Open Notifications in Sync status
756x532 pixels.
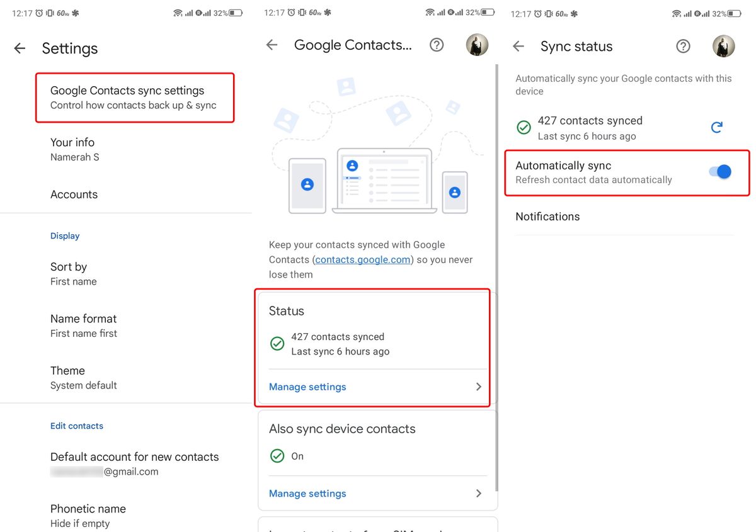tap(547, 217)
